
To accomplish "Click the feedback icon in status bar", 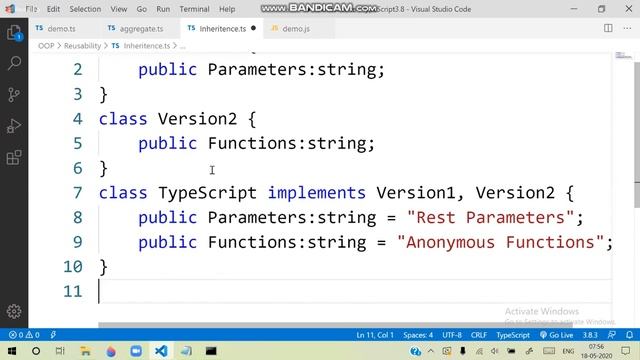I will (x=611, y=335).
